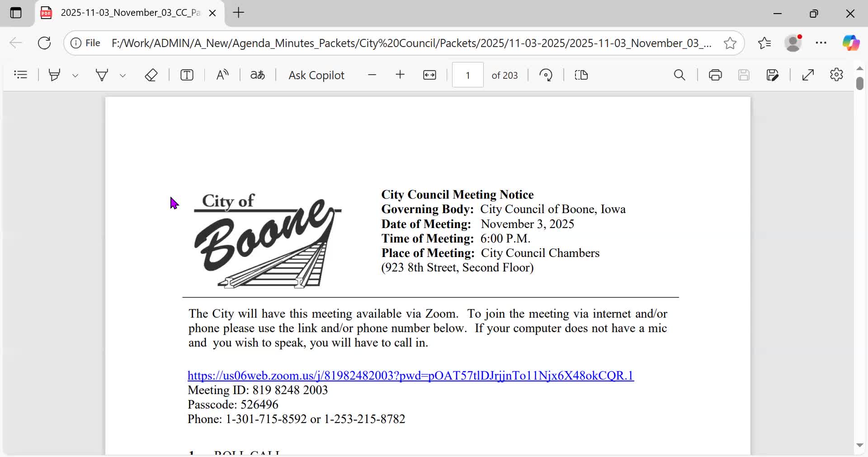Refresh the PDF page
868x457 pixels.
(44, 43)
